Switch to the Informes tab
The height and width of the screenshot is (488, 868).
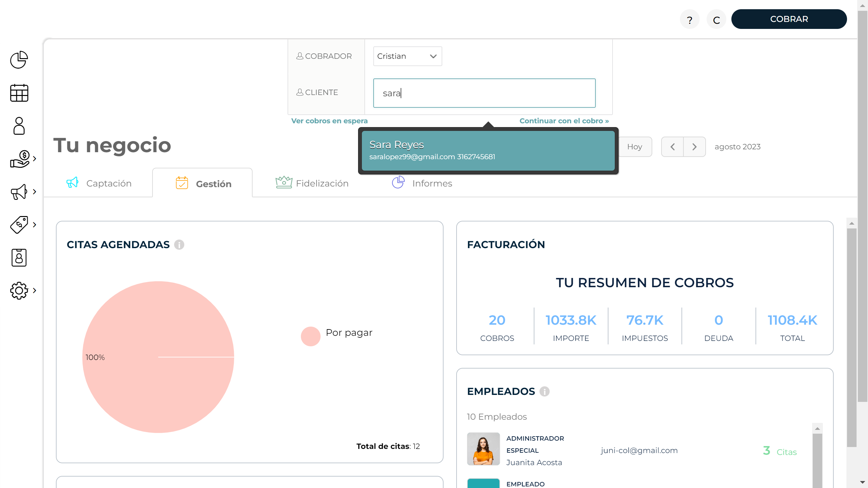point(422,183)
